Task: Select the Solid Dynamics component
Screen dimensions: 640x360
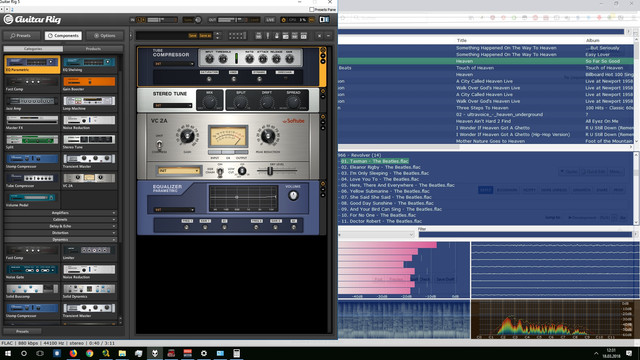Action: [89, 291]
